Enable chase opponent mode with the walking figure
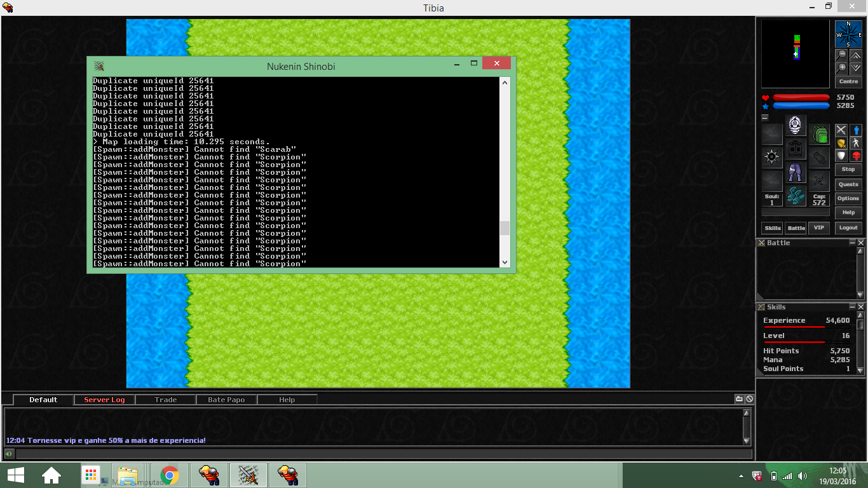 [856, 143]
